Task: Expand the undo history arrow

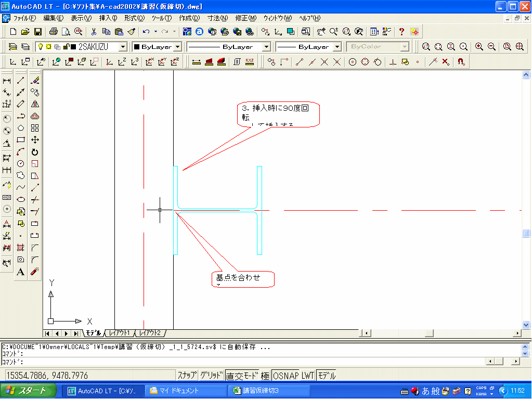Action: tap(155, 32)
